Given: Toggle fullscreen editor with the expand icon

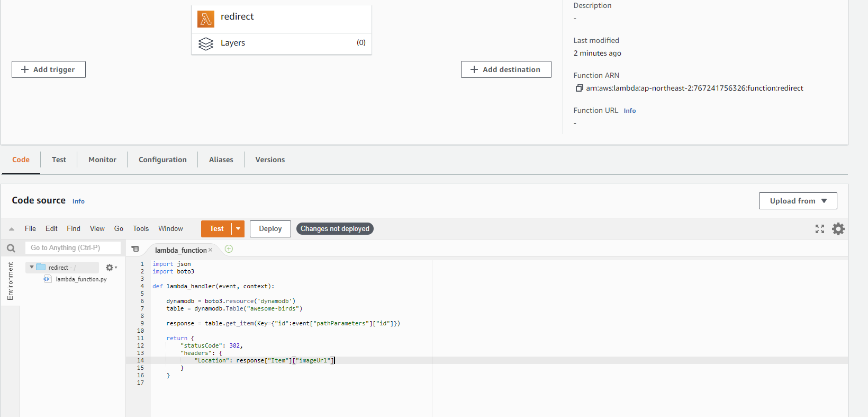Looking at the screenshot, I should click(820, 229).
